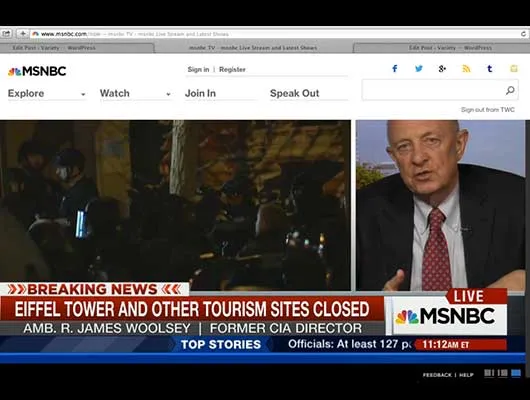The image size is (530, 400).
Task: Open the RSS feed icon
Action: click(x=466, y=69)
